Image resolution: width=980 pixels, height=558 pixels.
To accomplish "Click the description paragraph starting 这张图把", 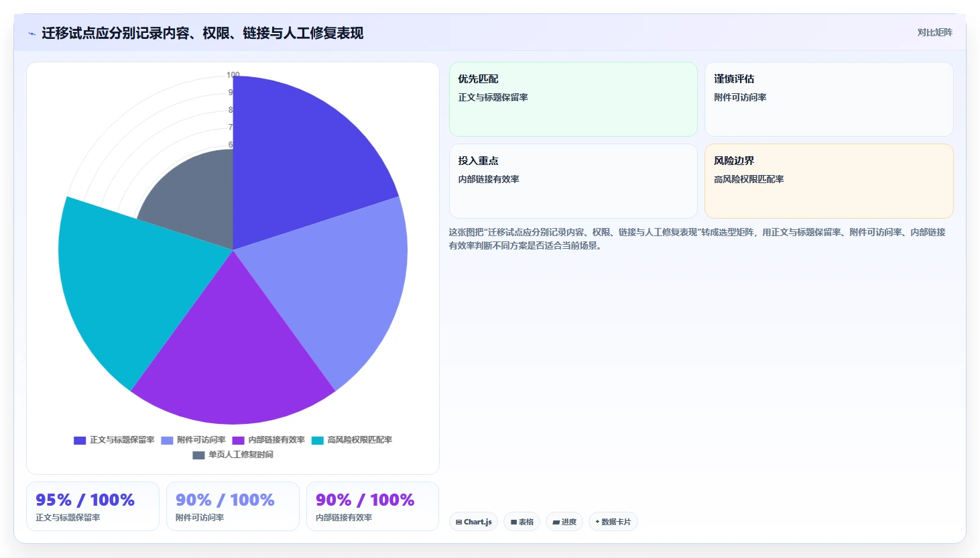I will pyautogui.click(x=697, y=239).
